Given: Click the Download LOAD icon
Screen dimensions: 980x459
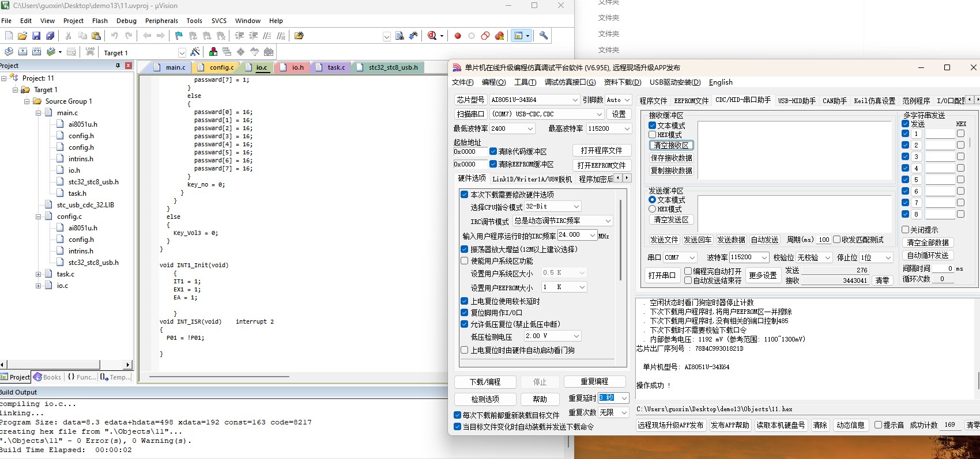Looking at the screenshot, I should [90, 52].
